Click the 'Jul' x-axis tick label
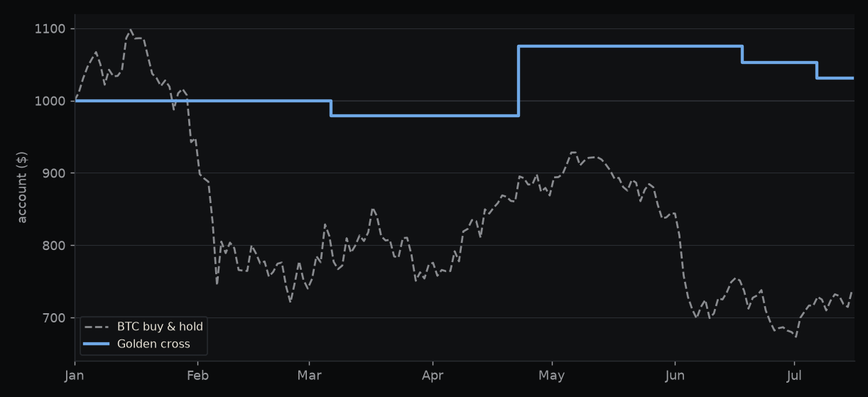 (x=794, y=375)
